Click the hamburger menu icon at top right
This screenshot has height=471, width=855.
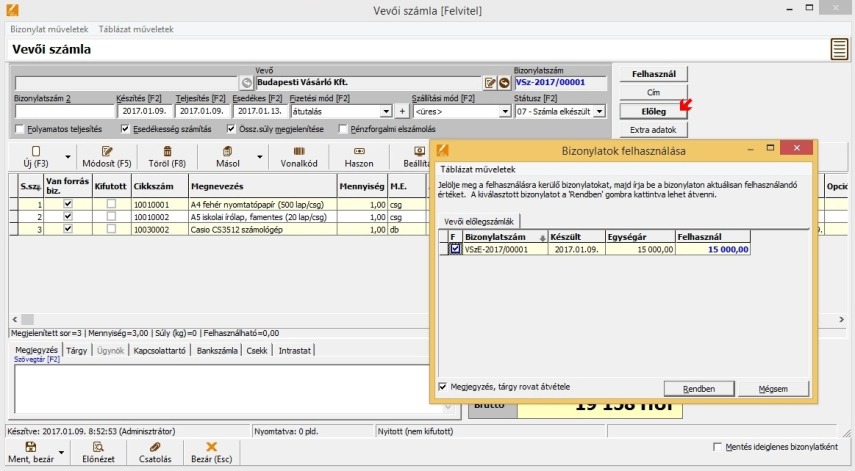click(840, 49)
